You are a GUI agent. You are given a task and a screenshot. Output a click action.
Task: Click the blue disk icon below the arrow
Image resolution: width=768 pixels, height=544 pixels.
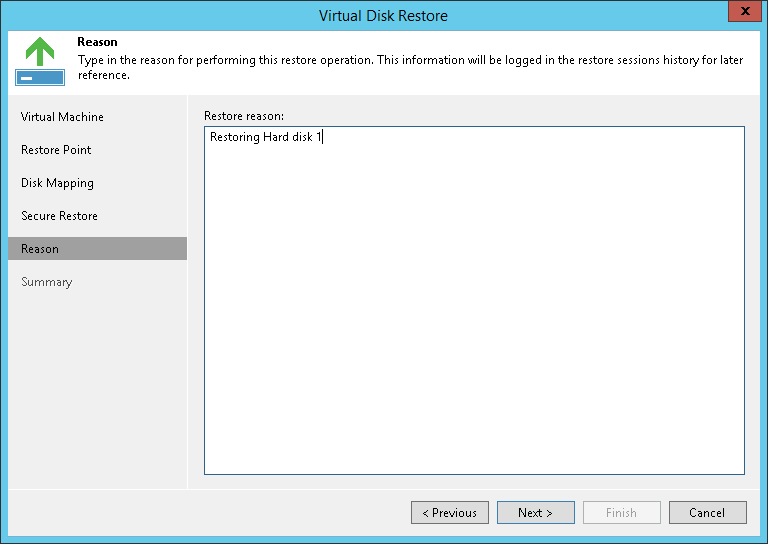click(40, 77)
